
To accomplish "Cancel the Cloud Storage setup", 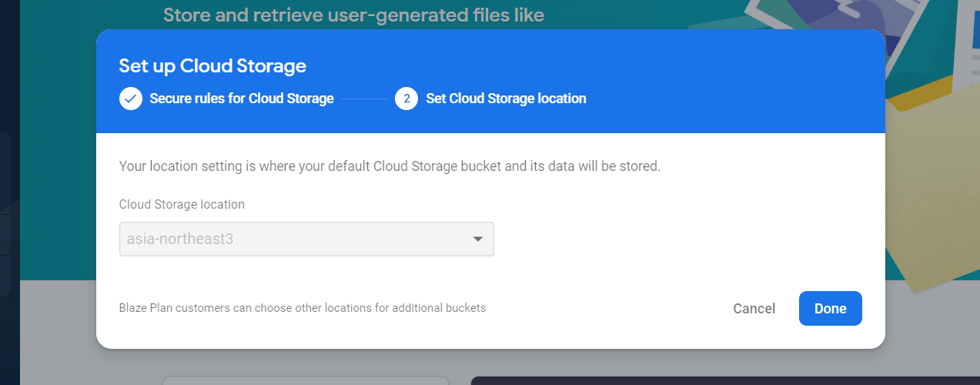I will point(754,309).
